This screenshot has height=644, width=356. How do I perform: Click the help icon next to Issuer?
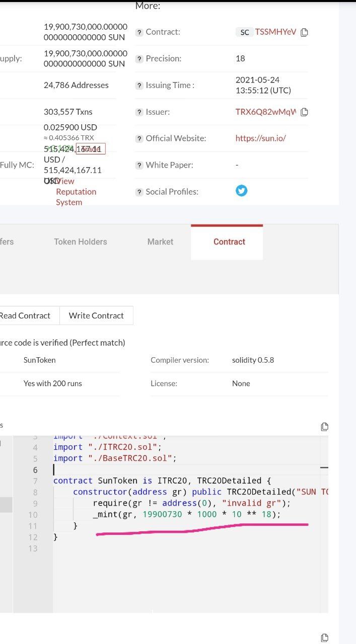tap(139, 112)
